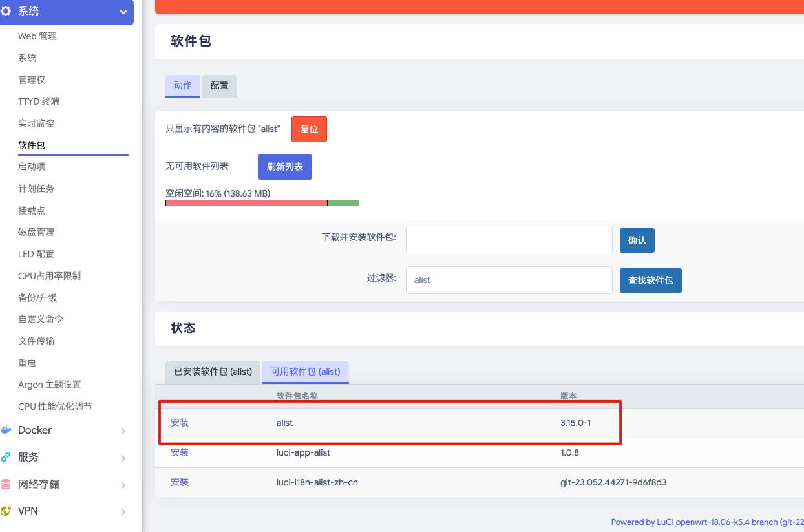Click the 服务 service icon in sidebar
This screenshot has height=532, width=804.
click(7, 457)
